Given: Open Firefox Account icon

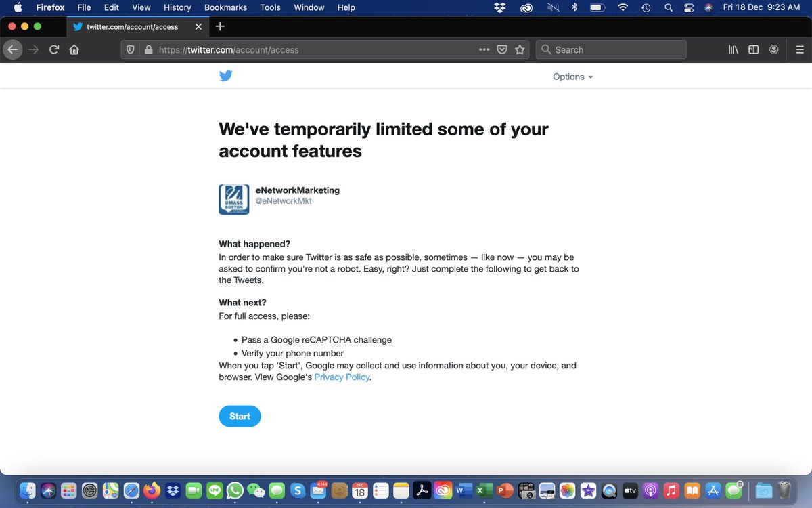Looking at the screenshot, I should click(773, 49).
